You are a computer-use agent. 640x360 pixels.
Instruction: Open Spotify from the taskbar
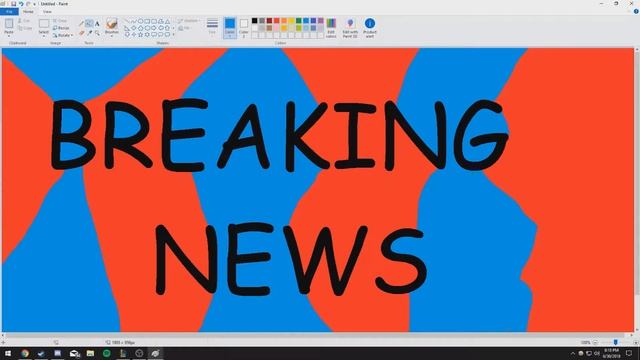coord(107,353)
